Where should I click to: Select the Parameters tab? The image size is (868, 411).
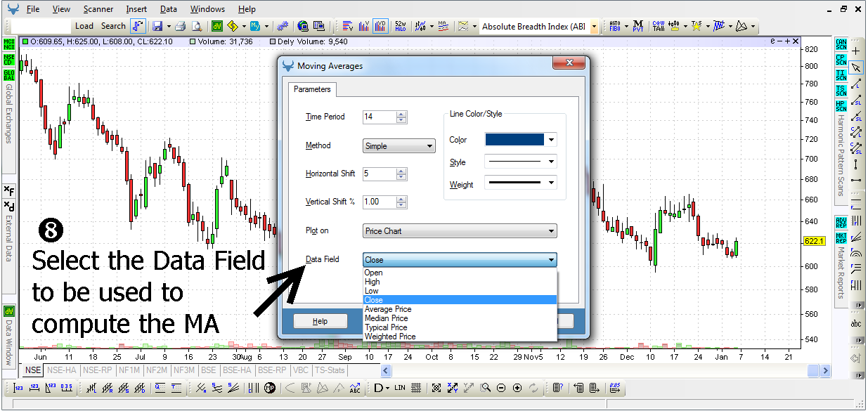[x=312, y=90]
